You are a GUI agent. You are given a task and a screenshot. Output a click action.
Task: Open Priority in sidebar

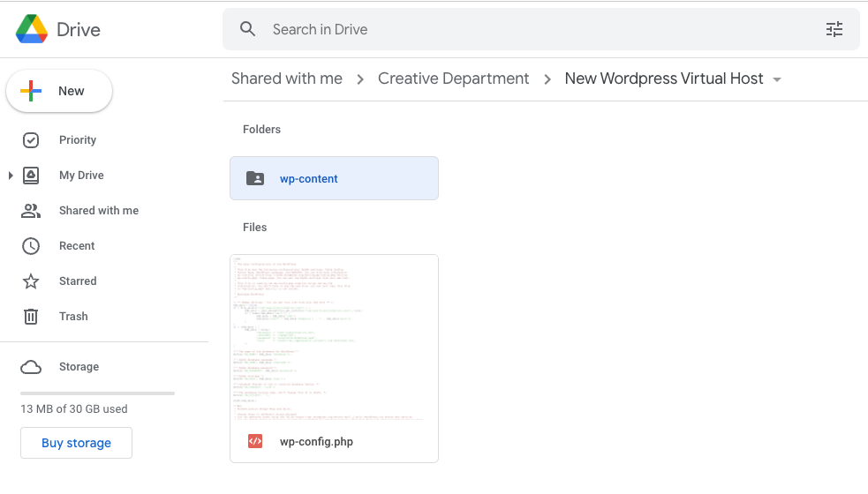78,140
